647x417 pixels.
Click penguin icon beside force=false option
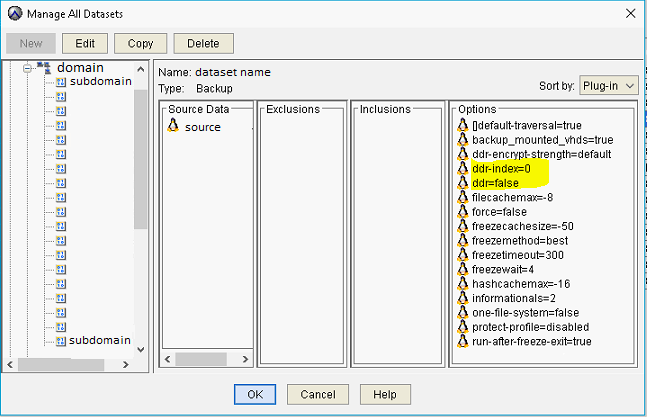click(463, 212)
